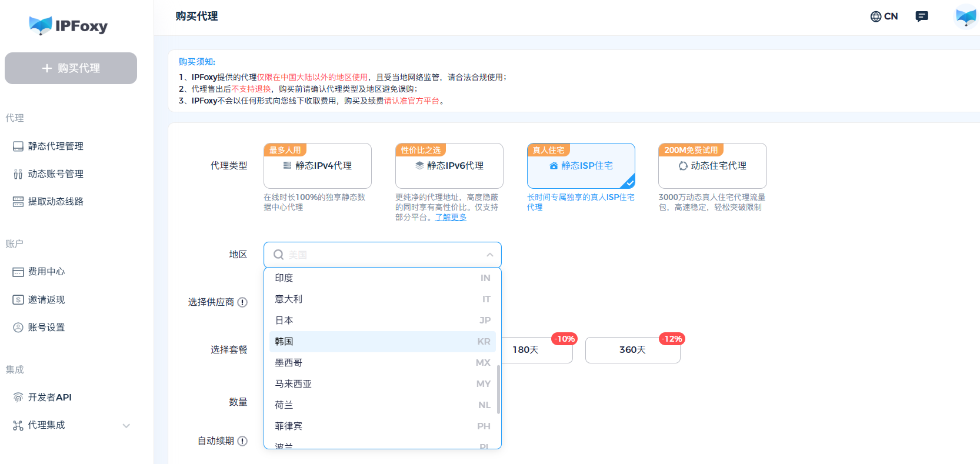Open the 了解更多 link
980x464 pixels.
point(451,218)
